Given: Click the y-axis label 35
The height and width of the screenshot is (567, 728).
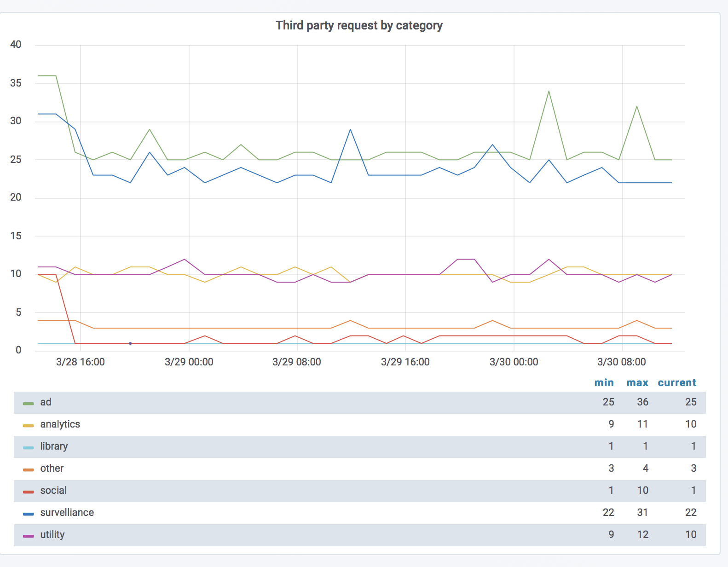Looking at the screenshot, I should pyautogui.click(x=16, y=83).
